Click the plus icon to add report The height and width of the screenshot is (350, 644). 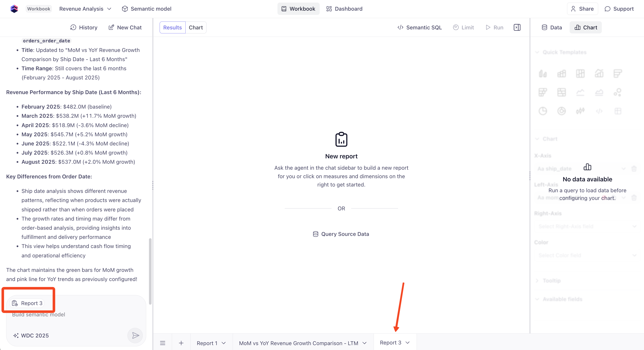coord(181,343)
